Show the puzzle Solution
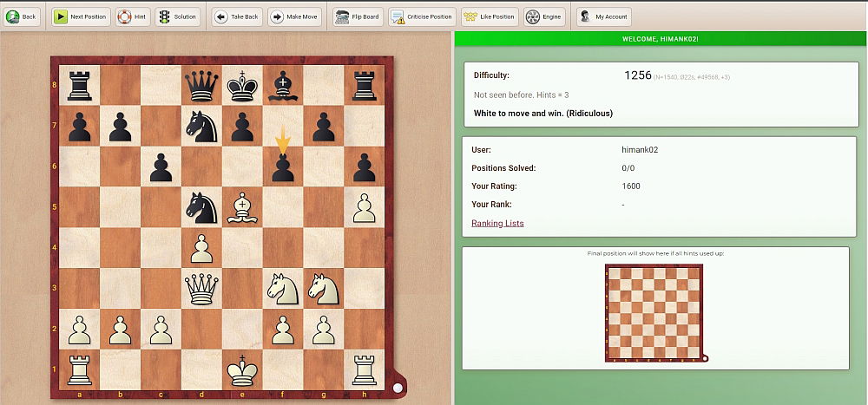Viewport: 868px width, 405px height. click(177, 16)
